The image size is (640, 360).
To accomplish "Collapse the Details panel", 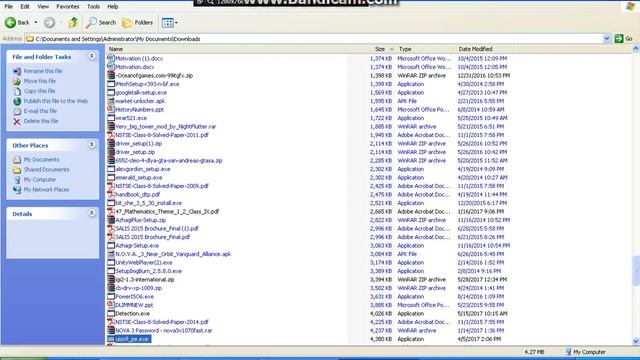I will [x=92, y=213].
